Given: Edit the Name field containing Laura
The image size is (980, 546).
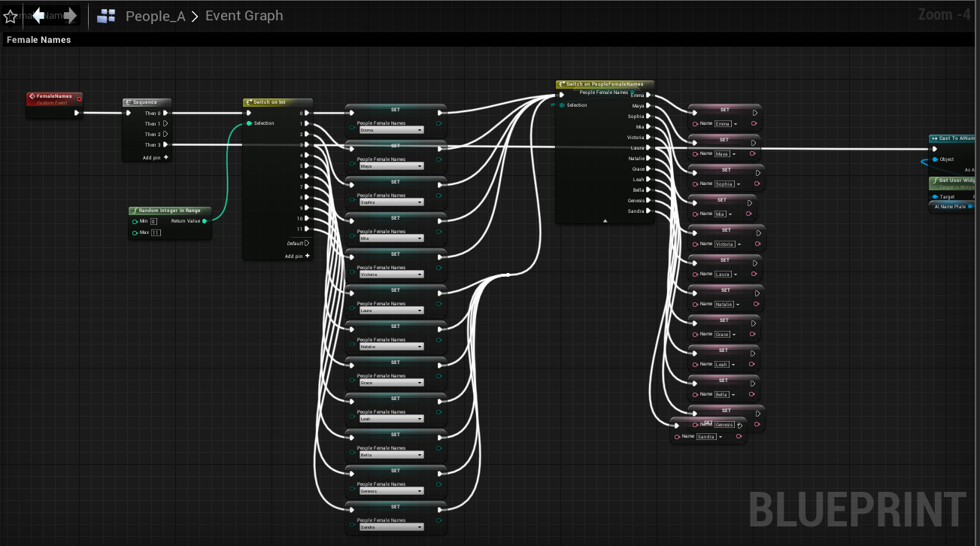Looking at the screenshot, I should pos(723,275).
